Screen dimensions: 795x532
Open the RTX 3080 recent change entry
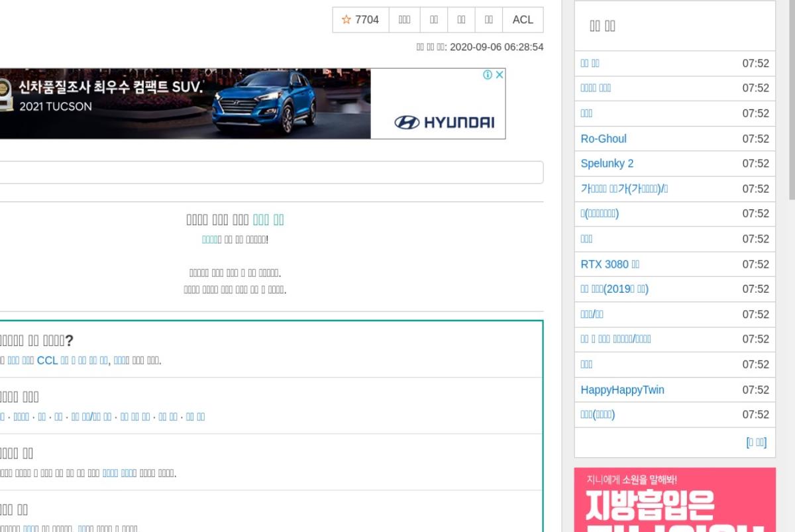point(609,264)
